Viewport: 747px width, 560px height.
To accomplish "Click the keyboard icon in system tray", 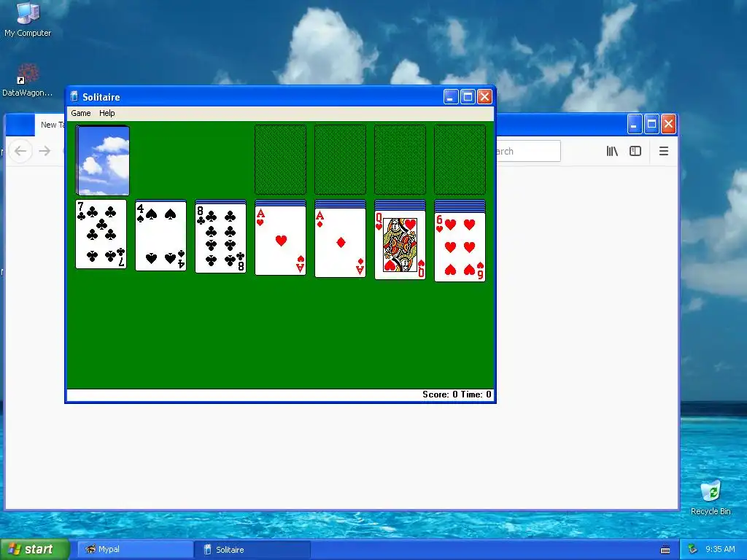I will point(665,550).
